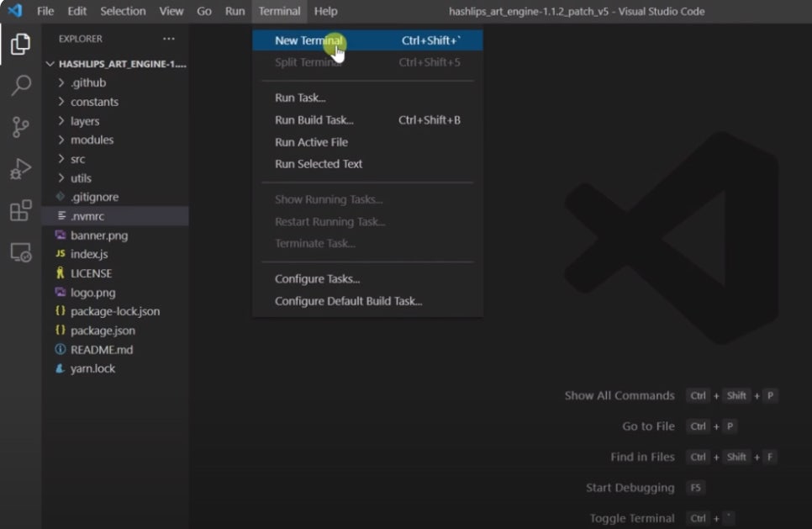Click the VS Code logo in title bar

15,10
